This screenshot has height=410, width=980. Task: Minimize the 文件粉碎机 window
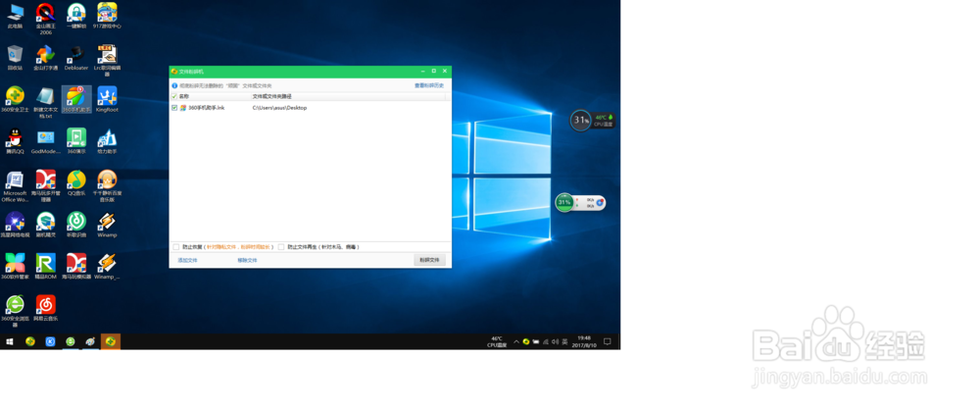[x=422, y=72]
